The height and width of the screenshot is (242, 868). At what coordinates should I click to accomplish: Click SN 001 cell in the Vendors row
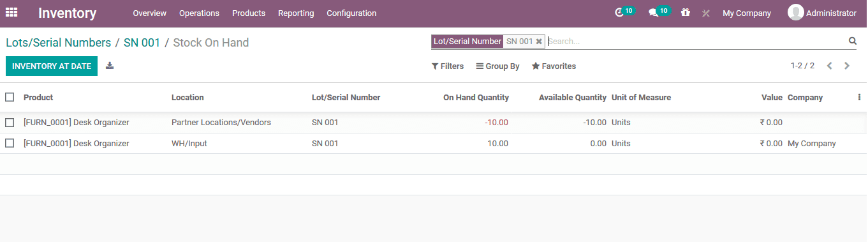pos(325,122)
